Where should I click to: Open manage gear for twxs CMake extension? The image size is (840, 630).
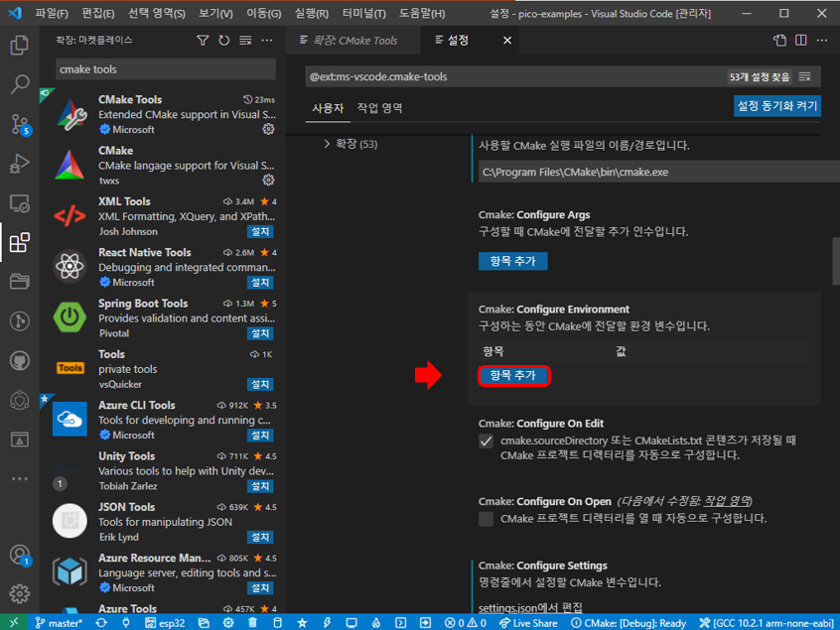pos(268,180)
